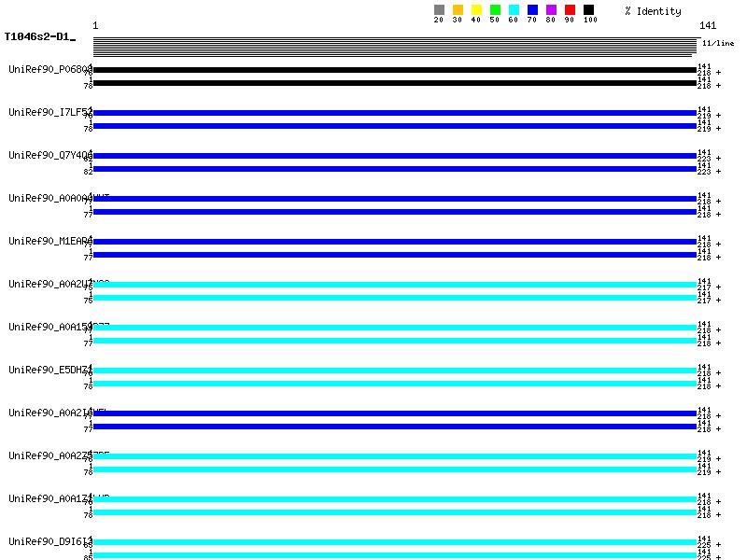Image resolution: width=747 pixels, height=560 pixels.
Task: Select the purple 80% identity legend swatch
Action: 551,10
